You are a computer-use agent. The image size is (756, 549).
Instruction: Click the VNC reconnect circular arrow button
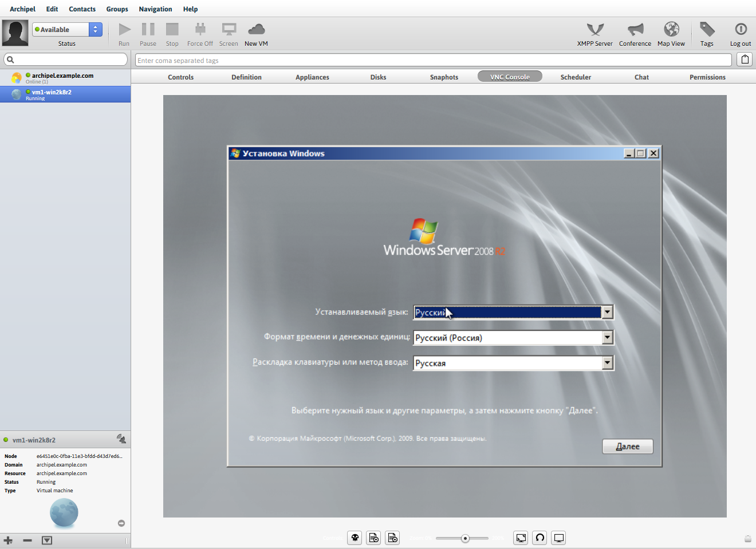[540, 538]
